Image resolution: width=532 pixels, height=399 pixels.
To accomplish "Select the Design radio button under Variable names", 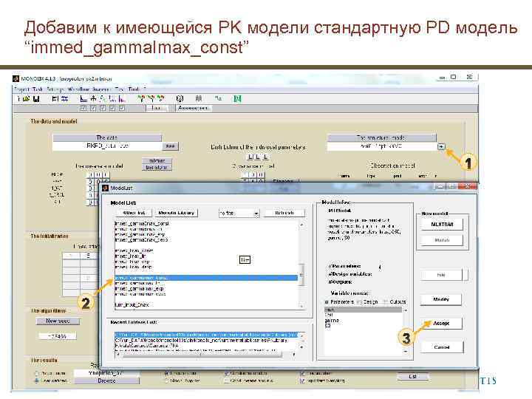I will coord(360,301).
